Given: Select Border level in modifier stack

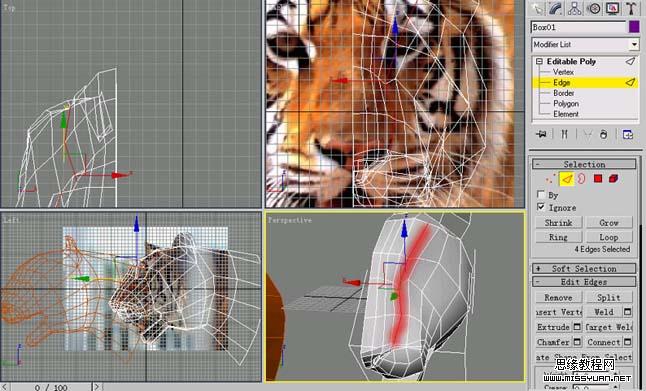Looking at the screenshot, I should pyautogui.click(x=564, y=93).
